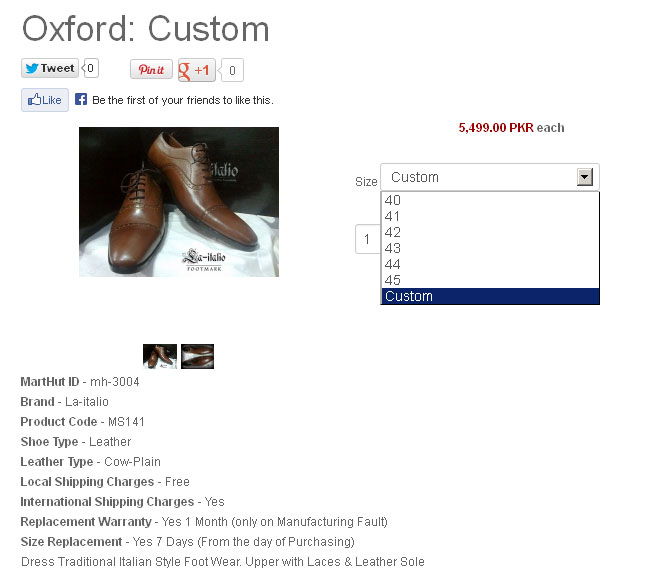The image size is (657, 587).
Task: Select the highlighted Custom size option
Action: (490, 296)
